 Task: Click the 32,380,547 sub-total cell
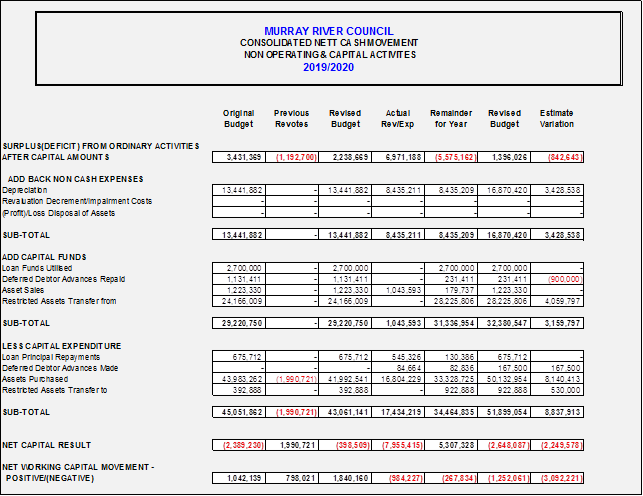point(504,323)
